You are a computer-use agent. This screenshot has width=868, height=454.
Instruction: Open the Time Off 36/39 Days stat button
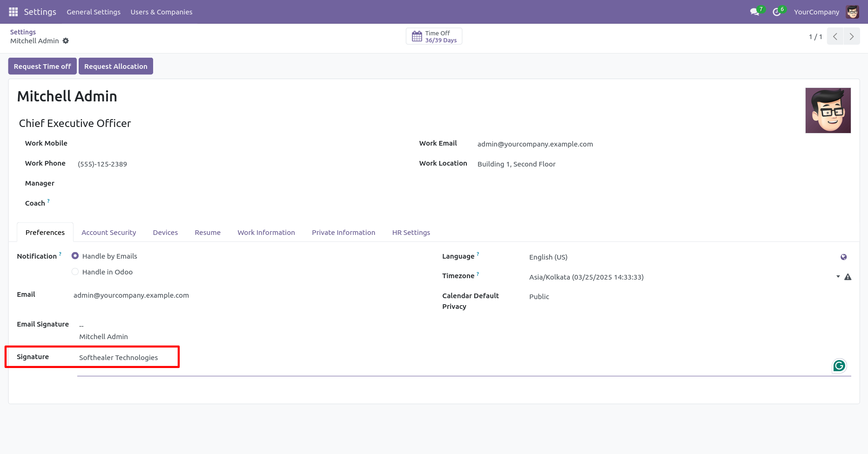tap(434, 36)
